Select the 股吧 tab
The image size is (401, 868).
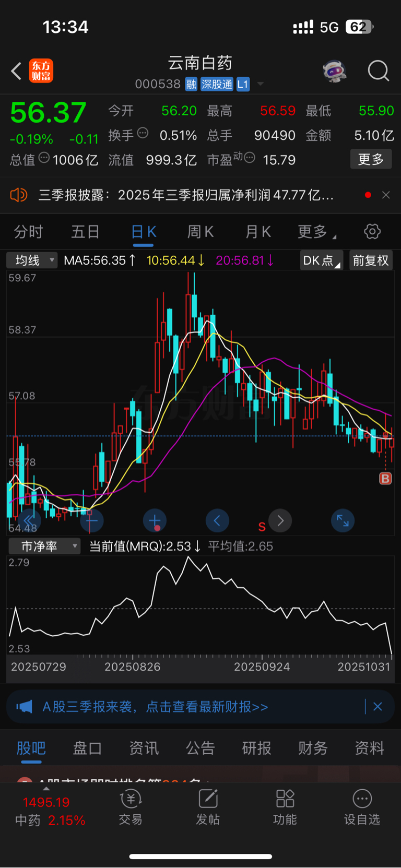click(x=31, y=748)
